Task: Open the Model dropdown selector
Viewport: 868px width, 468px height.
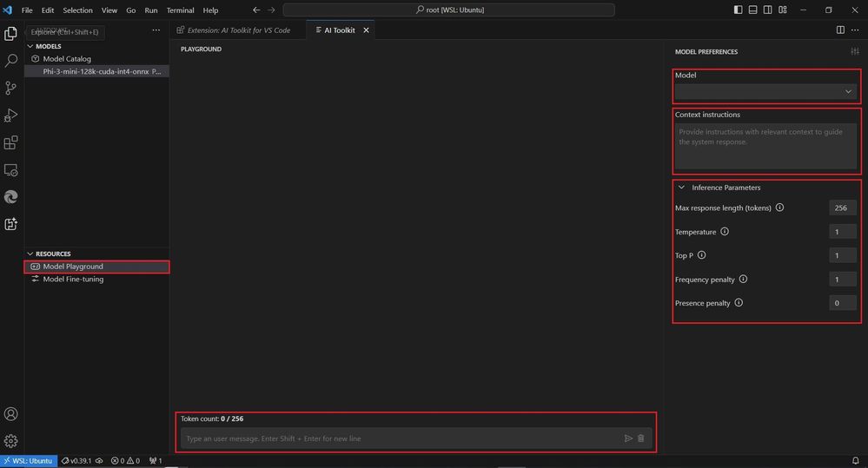Action: 765,91
